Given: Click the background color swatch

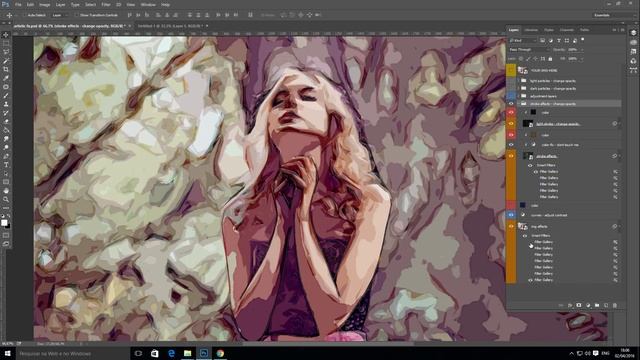Looking at the screenshot, I should coord(8,226).
